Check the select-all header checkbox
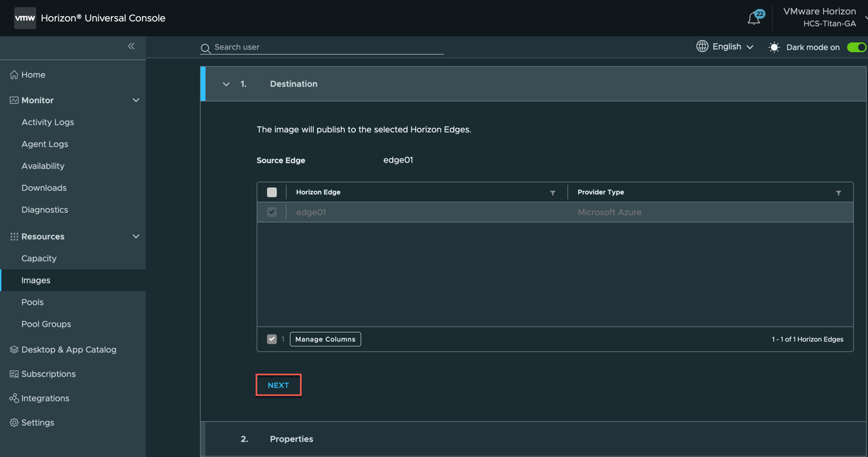868x457 pixels. pyautogui.click(x=272, y=192)
